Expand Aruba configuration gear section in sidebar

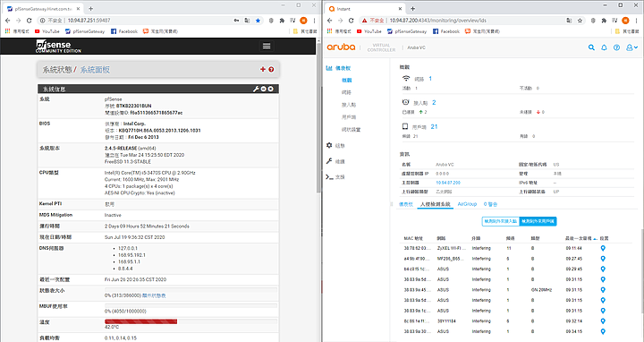(335, 146)
